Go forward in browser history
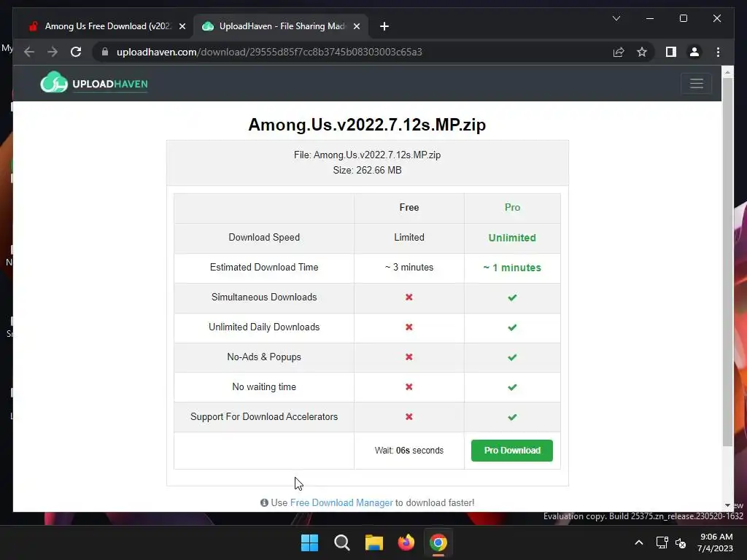The width and height of the screenshot is (747, 560). coord(53,52)
